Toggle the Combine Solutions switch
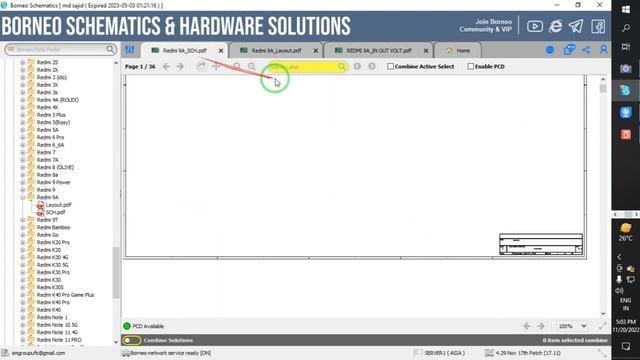This screenshot has width=640, height=360. click(131, 340)
